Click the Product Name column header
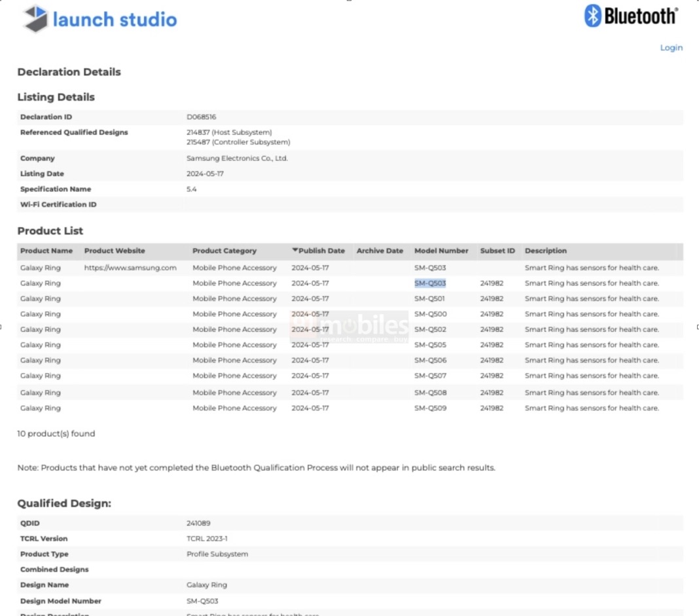The width and height of the screenshot is (699, 616). (x=46, y=251)
